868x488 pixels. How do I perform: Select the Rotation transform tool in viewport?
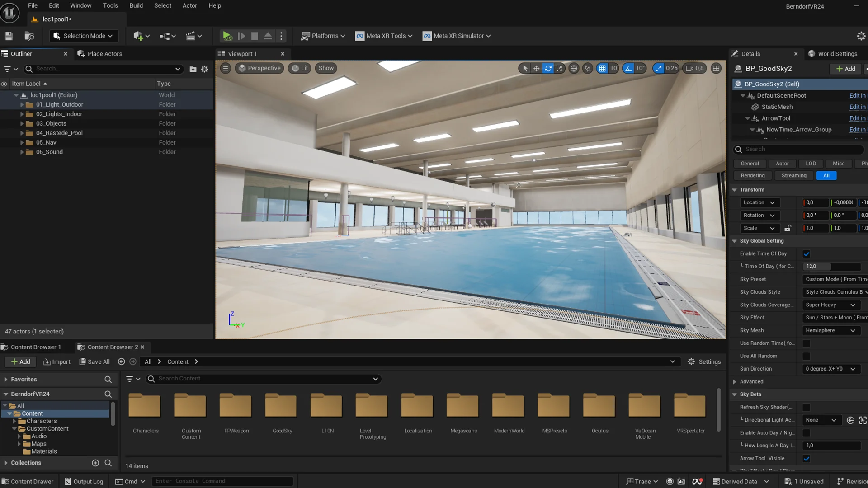tap(548, 68)
